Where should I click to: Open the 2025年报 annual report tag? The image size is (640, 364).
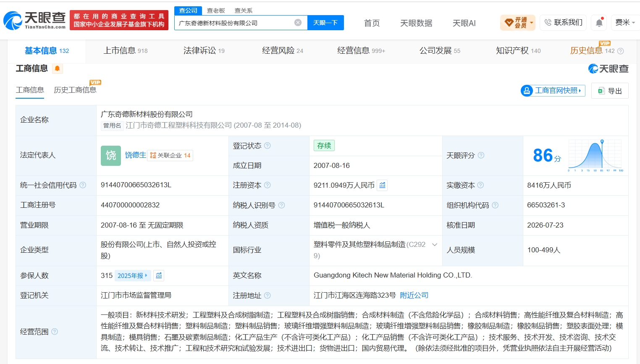132,275
